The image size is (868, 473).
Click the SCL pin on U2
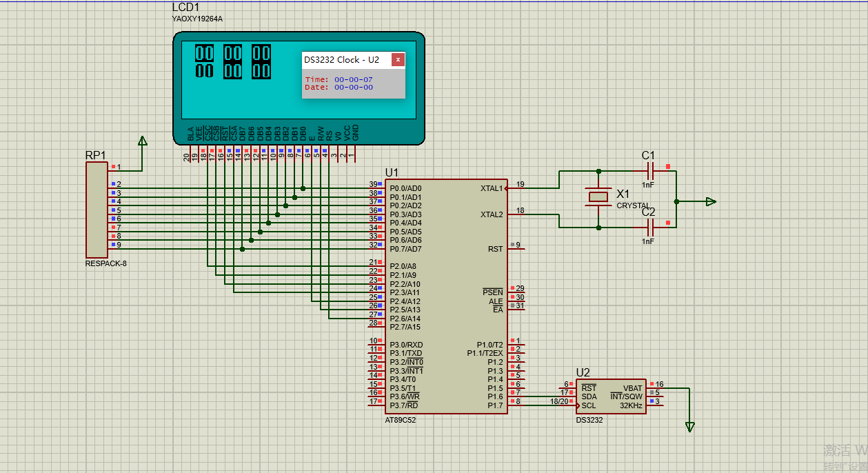(588, 405)
